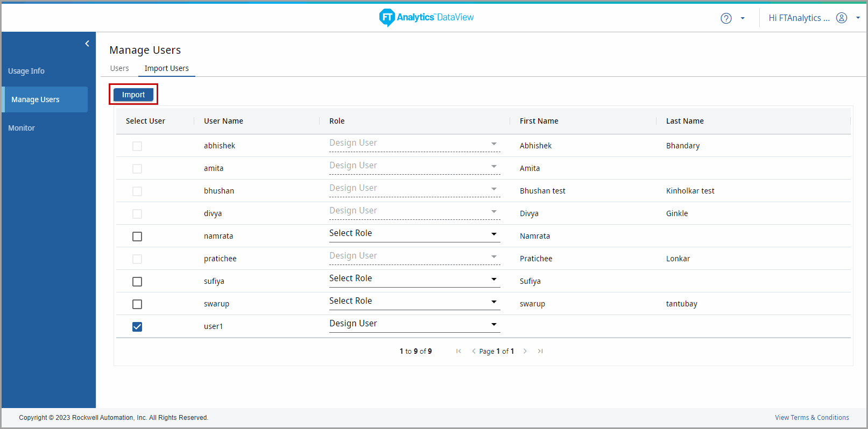Viewport: 868px width, 429px height.
Task: Switch to the Import Users tab
Action: (167, 68)
